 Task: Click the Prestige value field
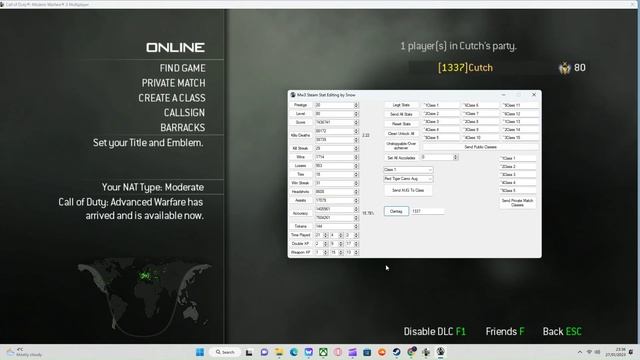tap(334, 105)
